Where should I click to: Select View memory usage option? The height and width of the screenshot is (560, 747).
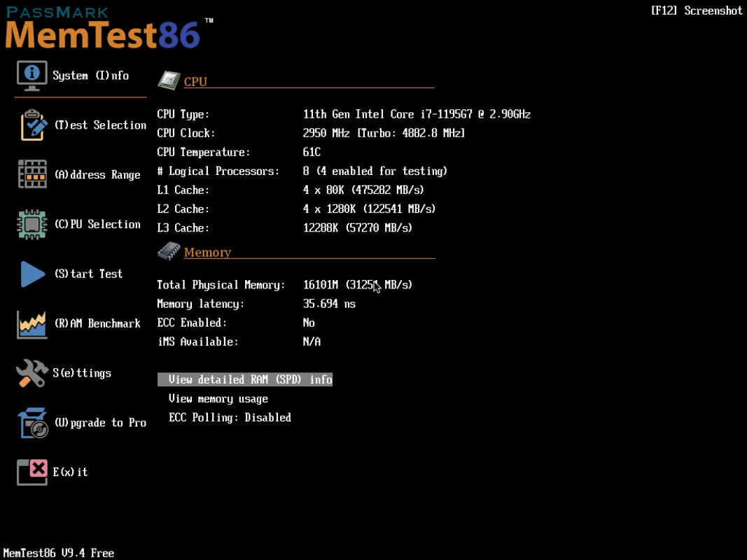click(218, 398)
